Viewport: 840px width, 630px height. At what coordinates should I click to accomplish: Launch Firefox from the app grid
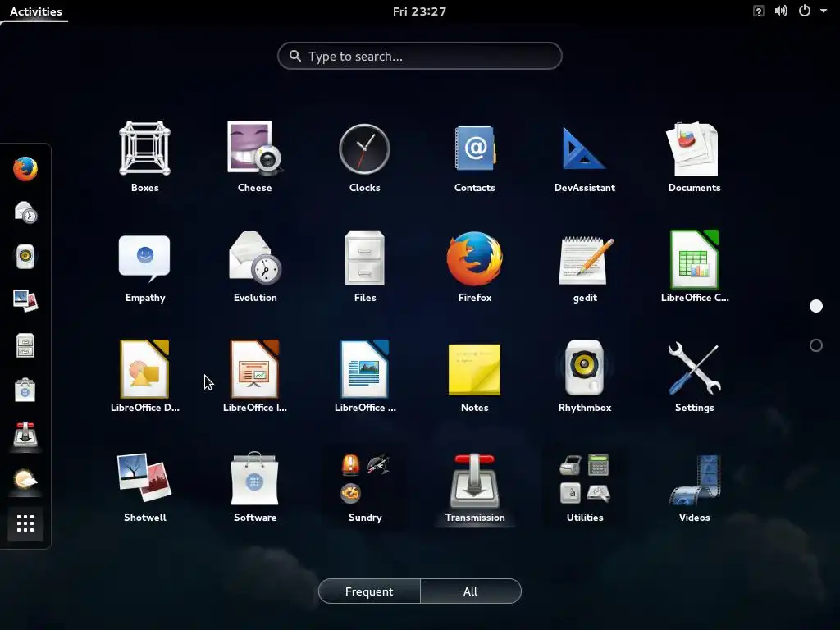475,267
